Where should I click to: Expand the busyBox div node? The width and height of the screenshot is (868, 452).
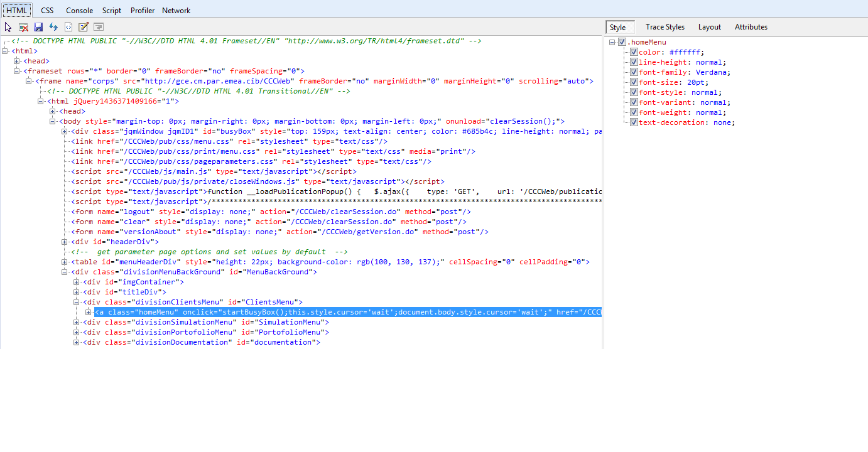(65, 131)
